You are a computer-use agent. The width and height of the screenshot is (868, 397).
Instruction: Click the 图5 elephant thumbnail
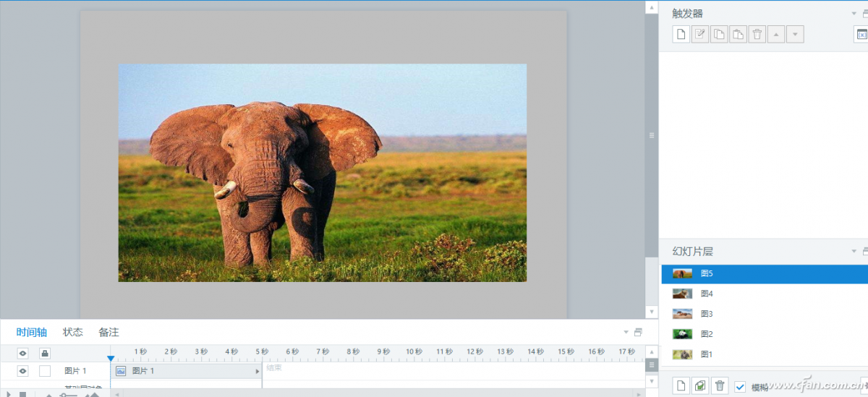click(682, 273)
